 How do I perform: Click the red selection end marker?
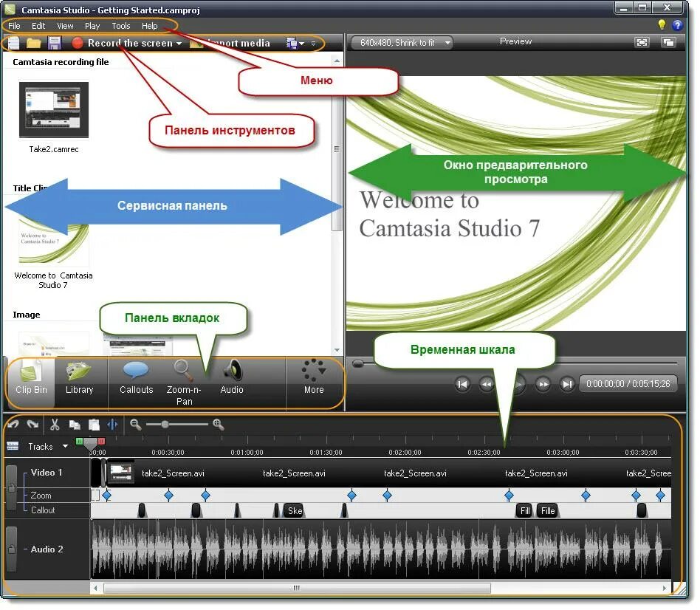(101, 441)
